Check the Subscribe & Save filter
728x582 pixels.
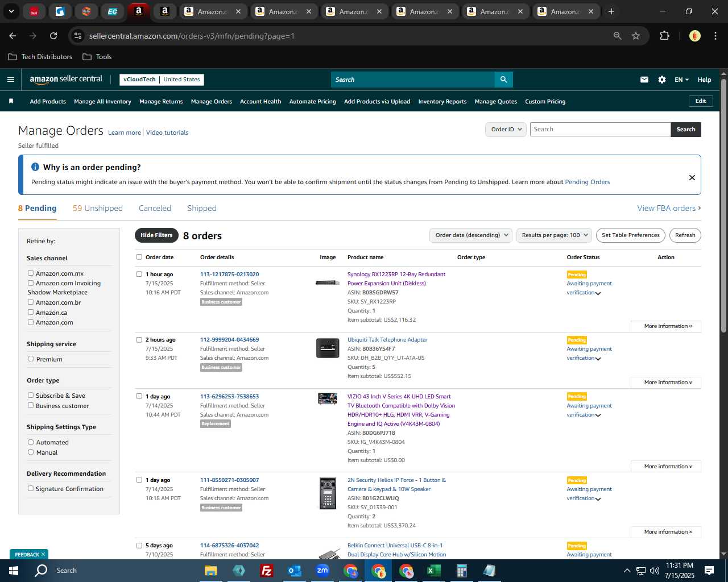coord(31,396)
